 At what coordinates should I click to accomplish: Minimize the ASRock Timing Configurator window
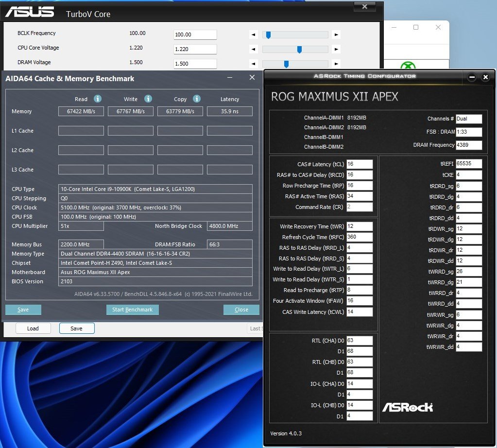[472, 77]
